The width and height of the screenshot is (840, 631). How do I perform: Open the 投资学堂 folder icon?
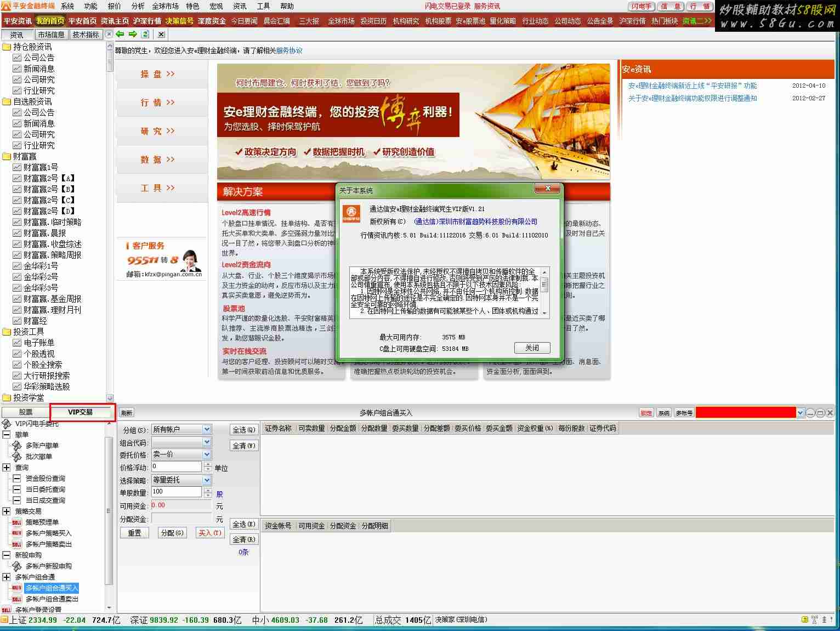click(7, 397)
